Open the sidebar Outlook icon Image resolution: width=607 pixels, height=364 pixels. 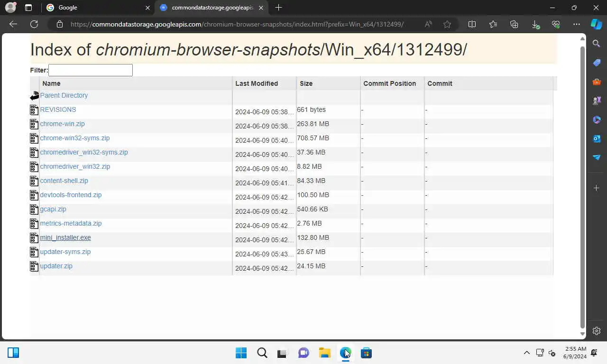point(597,138)
